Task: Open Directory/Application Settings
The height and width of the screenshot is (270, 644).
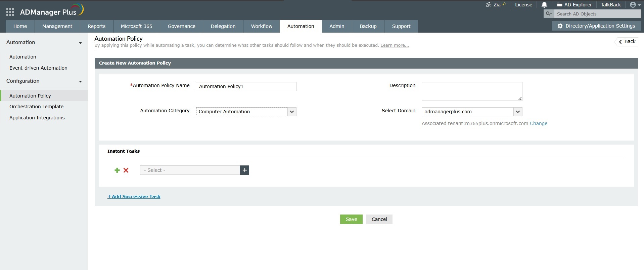Action: (596, 26)
